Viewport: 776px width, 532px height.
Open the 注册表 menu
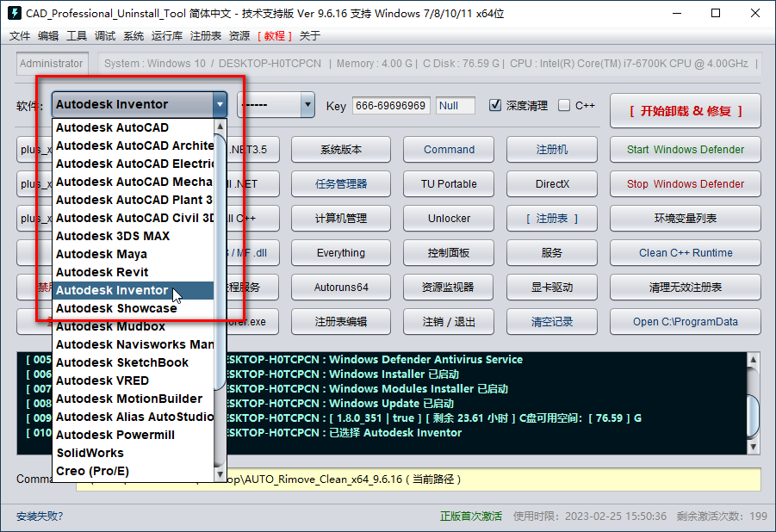point(205,35)
